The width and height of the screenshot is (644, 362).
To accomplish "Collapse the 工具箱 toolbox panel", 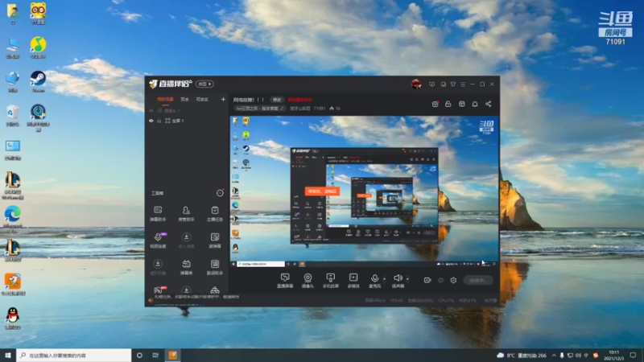I will pos(220,193).
